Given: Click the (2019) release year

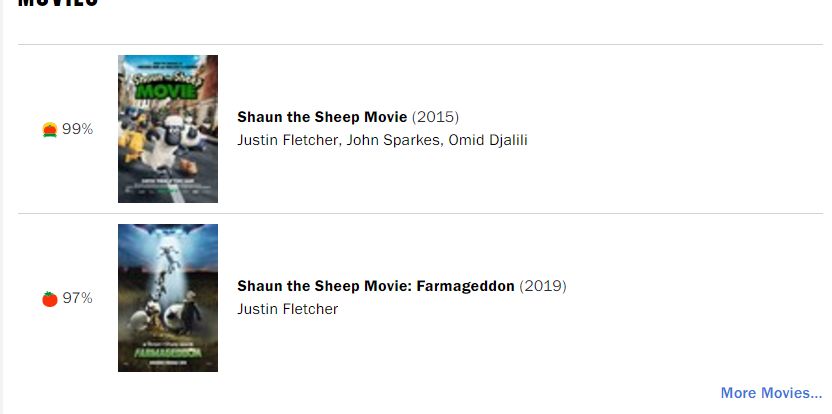Looking at the screenshot, I should (542, 286).
